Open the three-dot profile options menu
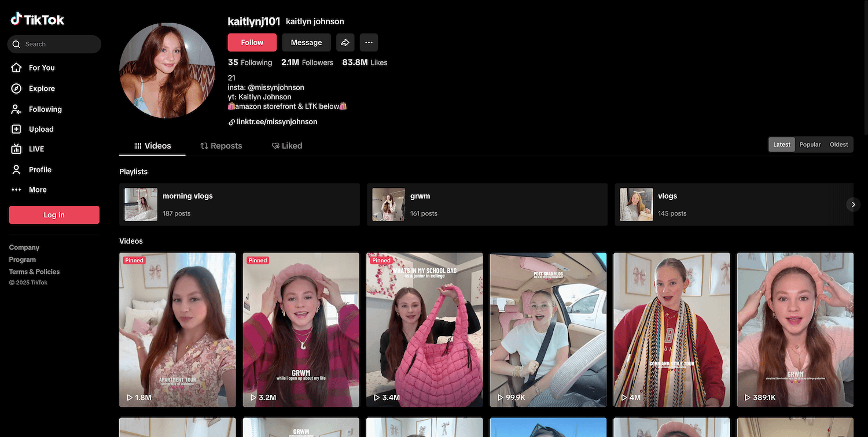Viewport: 868px width, 437px height. [x=369, y=42]
